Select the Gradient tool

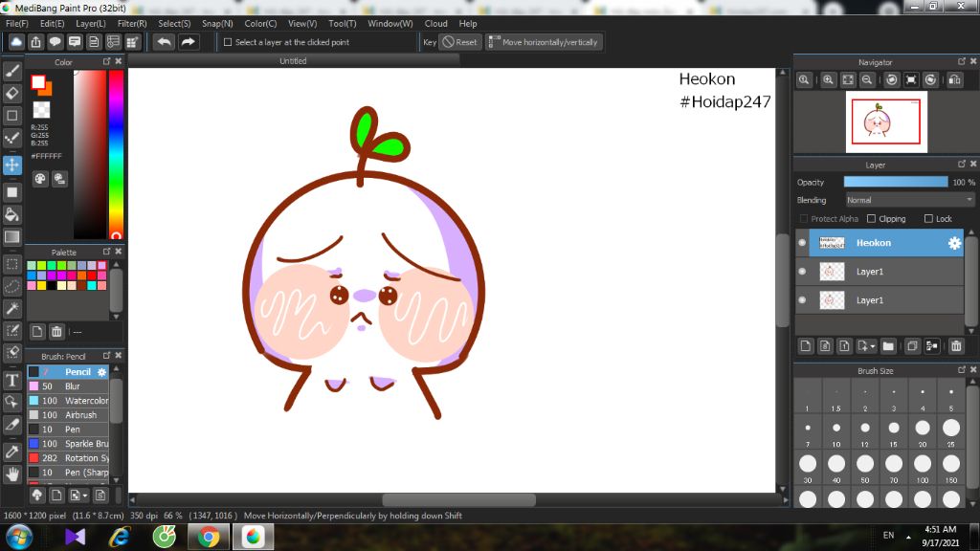[11, 237]
